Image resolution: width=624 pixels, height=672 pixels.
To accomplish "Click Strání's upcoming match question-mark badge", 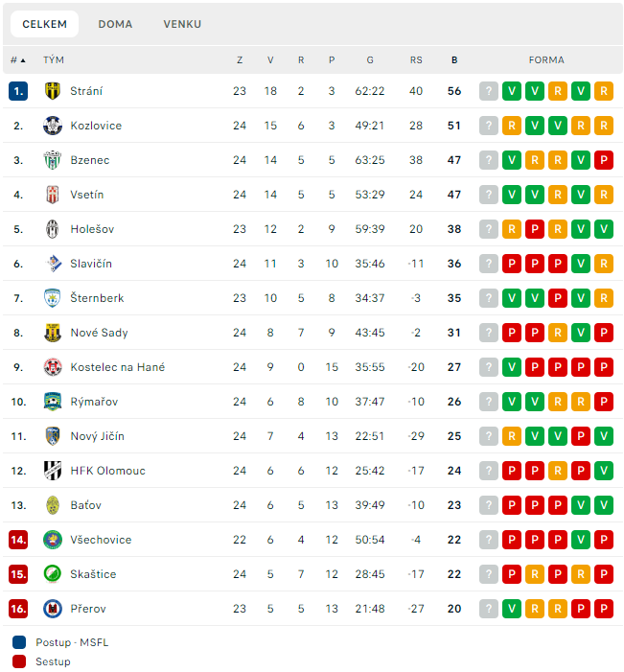I will (x=489, y=91).
